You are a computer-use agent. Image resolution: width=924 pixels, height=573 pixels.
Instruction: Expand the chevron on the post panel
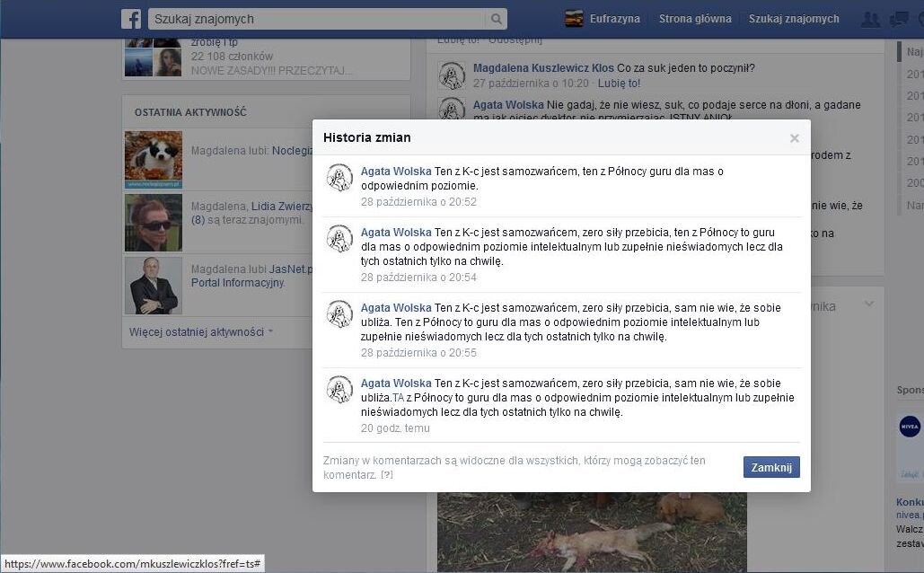tap(868, 304)
